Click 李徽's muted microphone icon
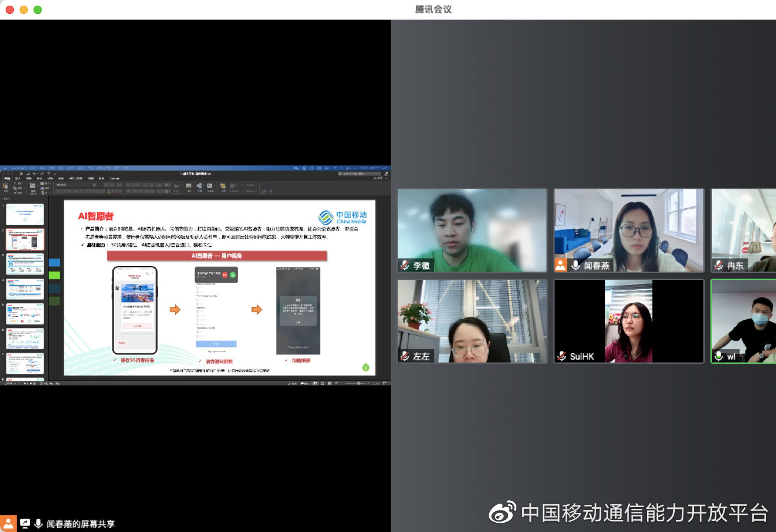Screen dimensions: 776x532 pos(405,265)
